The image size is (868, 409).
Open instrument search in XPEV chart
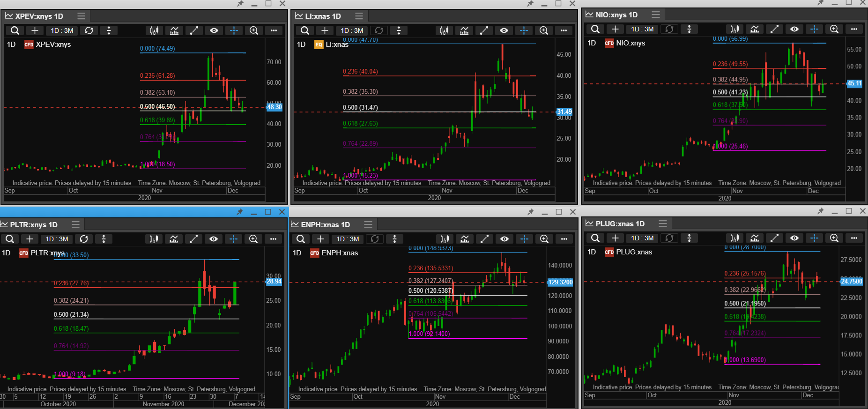(15, 30)
